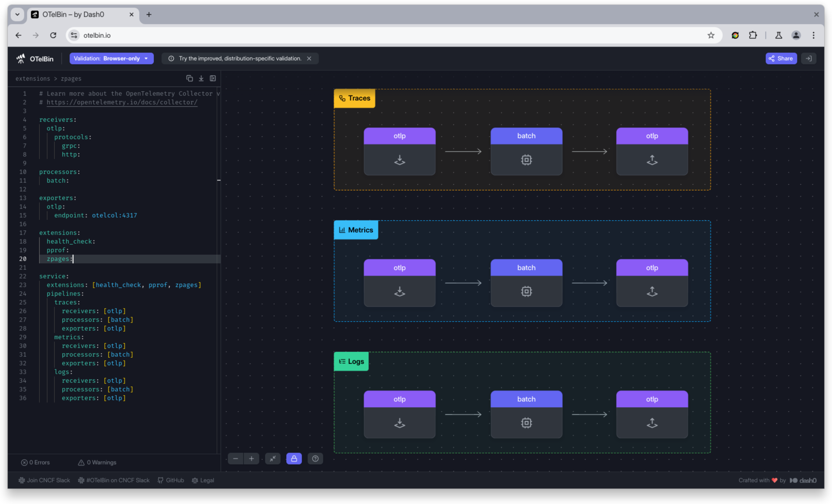Click the sign-in arrow icon

click(809, 58)
